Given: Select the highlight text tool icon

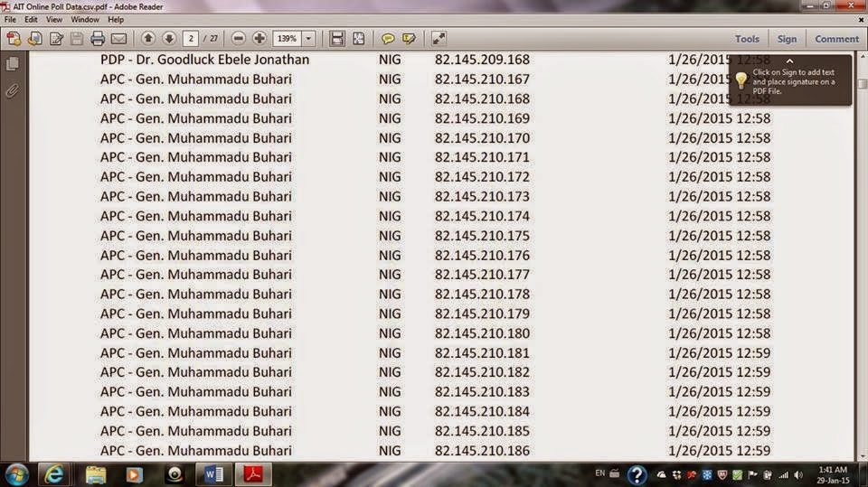Looking at the screenshot, I should coord(409,39).
